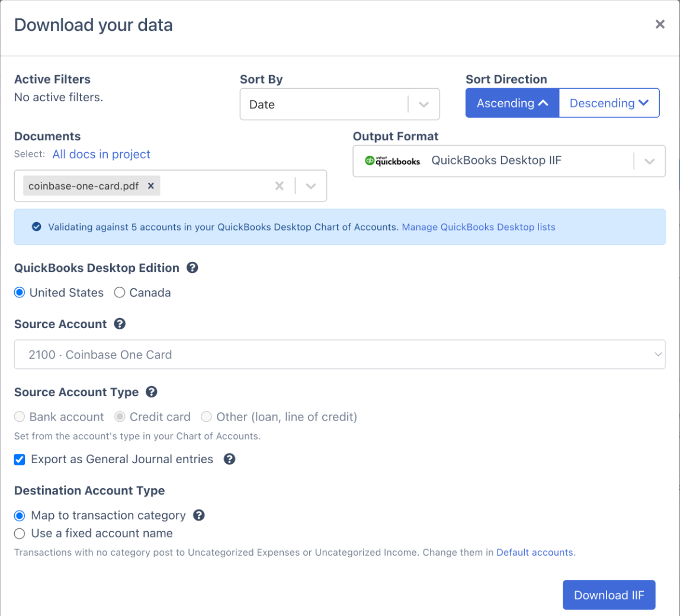Choose Map to transaction category
The width and height of the screenshot is (680, 616).
20,515
